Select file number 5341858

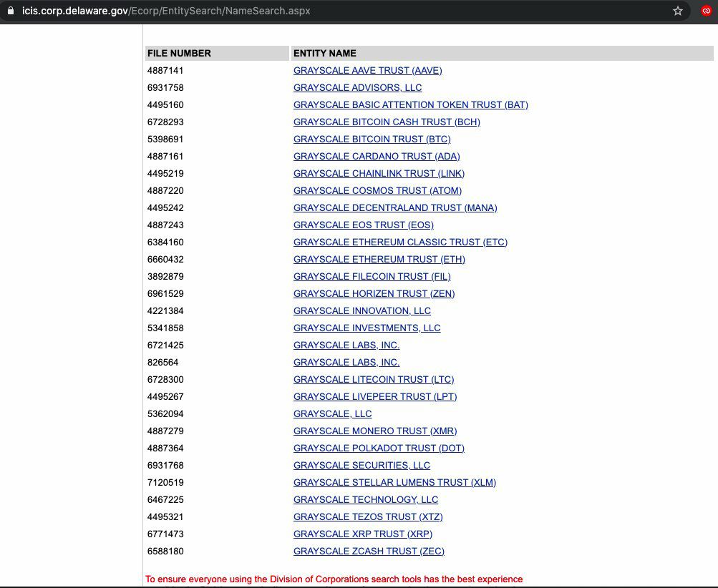pos(165,328)
